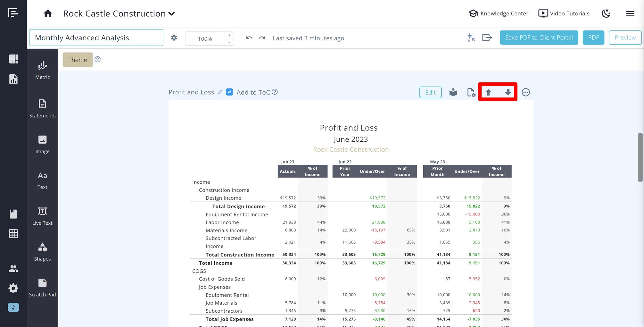Image resolution: width=644 pixels, height=327 pixels.
Task: Select the Text tool
Action: [42, 180]
